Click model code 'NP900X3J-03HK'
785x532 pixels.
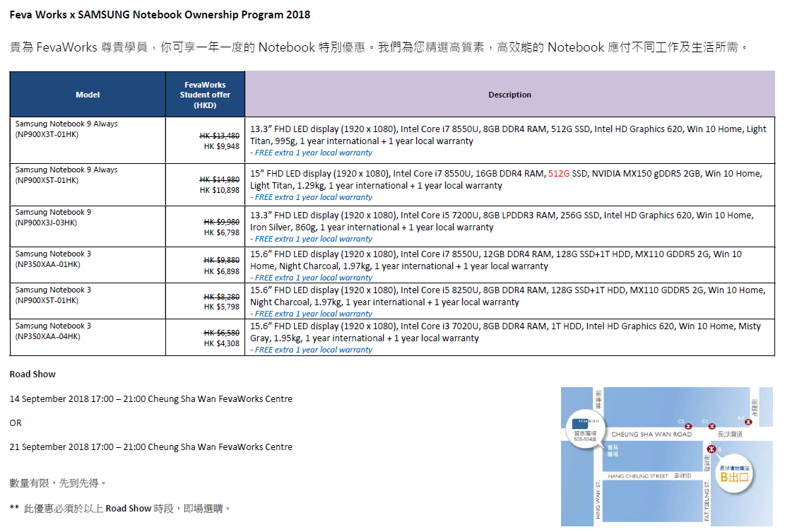46,223
